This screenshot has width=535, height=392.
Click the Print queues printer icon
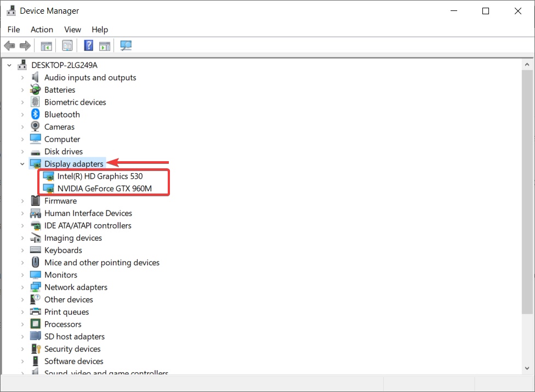(36, 311)
